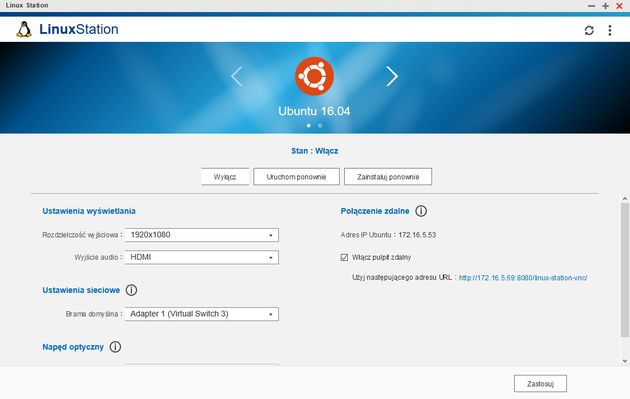The width and height of the screenshot is (630, 399).
Task: Click the Zainstaluj ponownie button
Action: point(388,177)
